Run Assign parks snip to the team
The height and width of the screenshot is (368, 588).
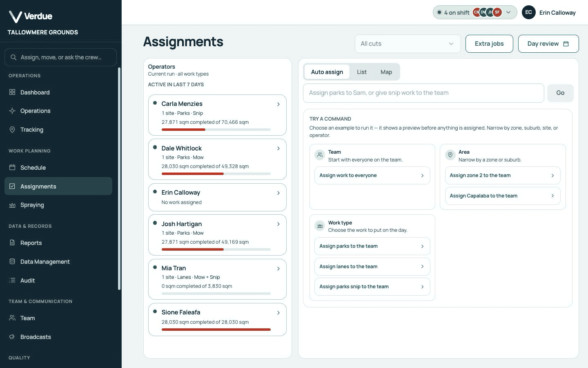pyautogui.click(x=372, y=287)
